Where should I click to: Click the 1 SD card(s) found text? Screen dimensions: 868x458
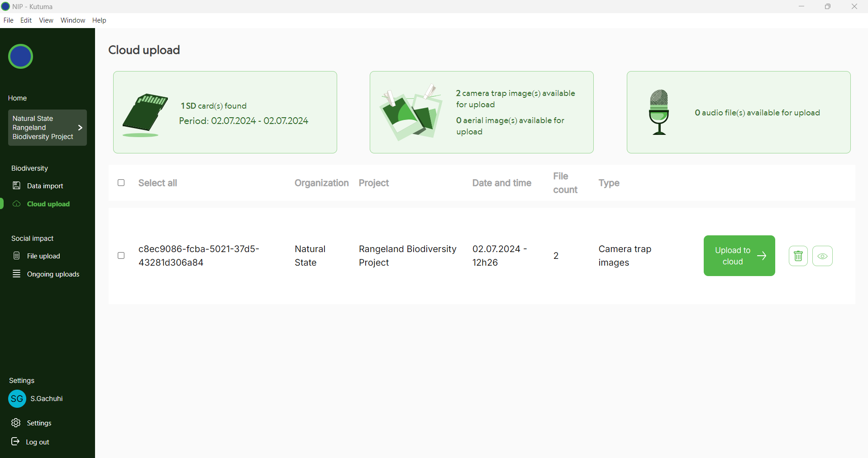(x=214, y=106)
